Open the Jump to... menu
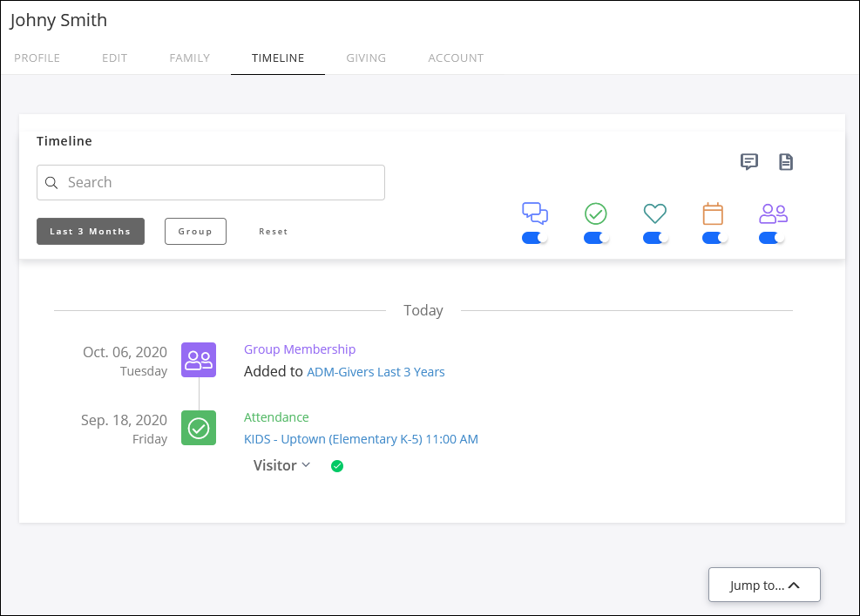Viewport: 860px width, 616px height. pos(764,586)
